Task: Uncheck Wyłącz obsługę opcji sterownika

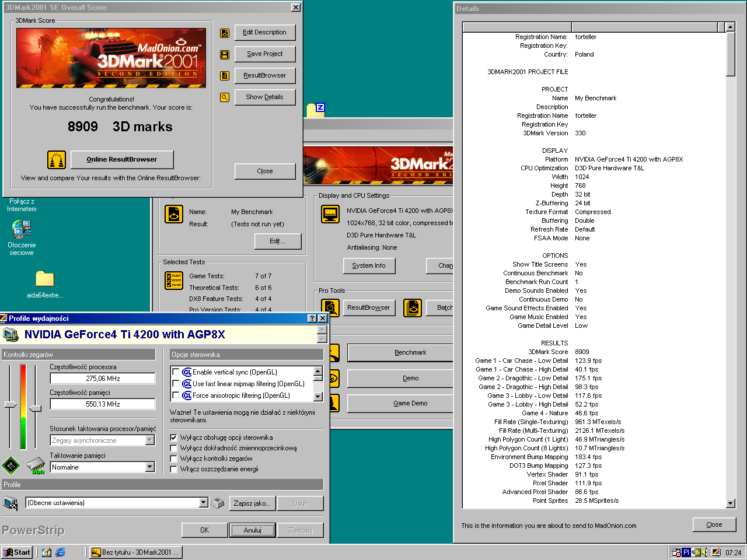Action: click(173, 437)
